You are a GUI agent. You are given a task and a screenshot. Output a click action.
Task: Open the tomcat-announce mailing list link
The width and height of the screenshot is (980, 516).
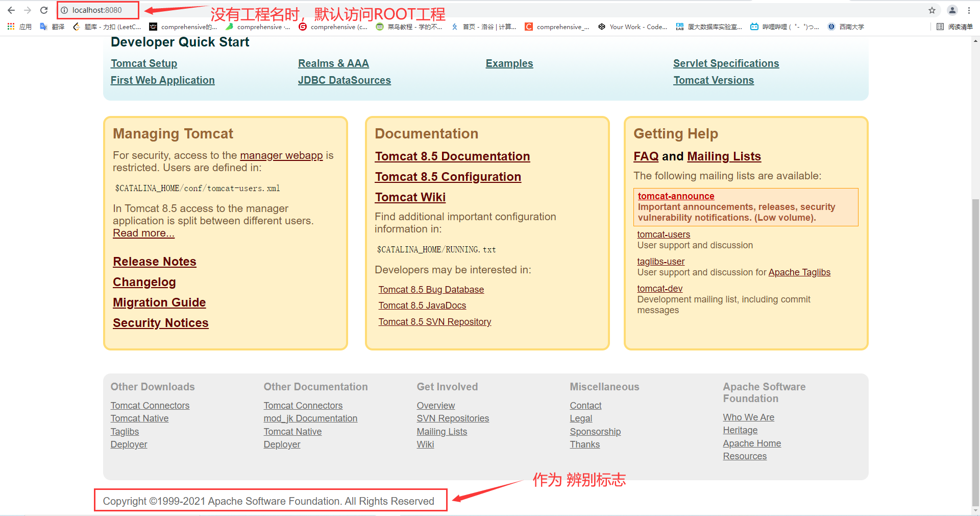click(x=676, y=196)
